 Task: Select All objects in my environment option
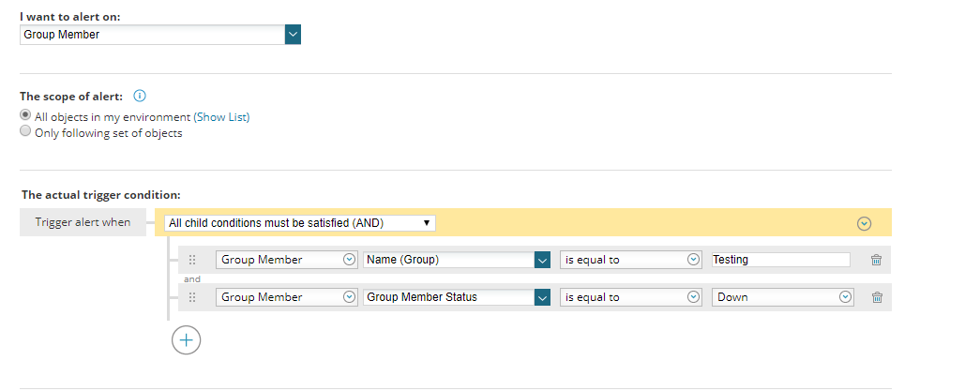coord(25,116)
